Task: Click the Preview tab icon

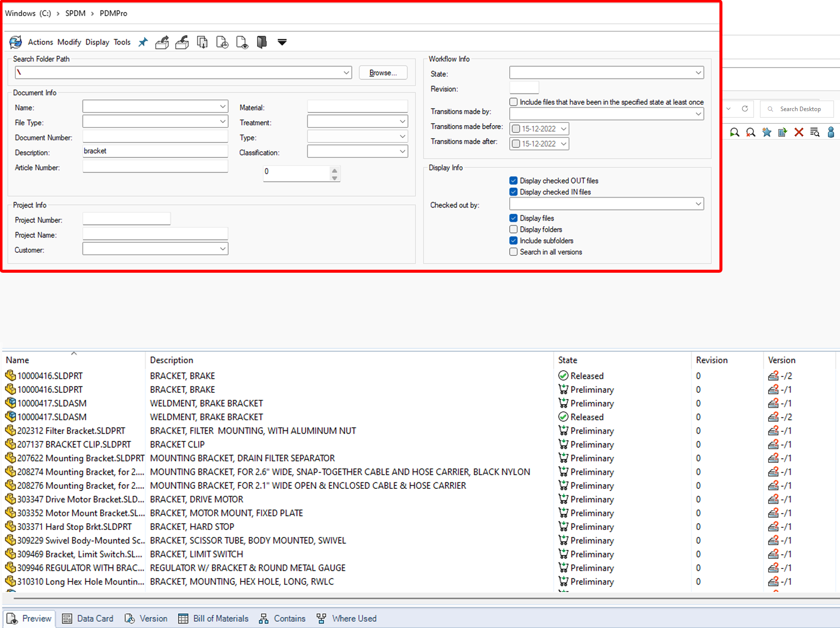Action: click(13, 618)
